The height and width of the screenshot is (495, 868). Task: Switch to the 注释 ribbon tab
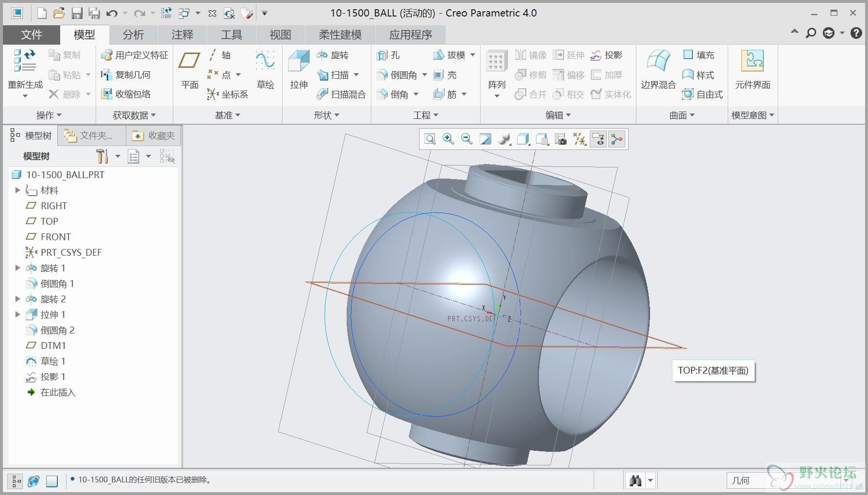click(182, 35)
